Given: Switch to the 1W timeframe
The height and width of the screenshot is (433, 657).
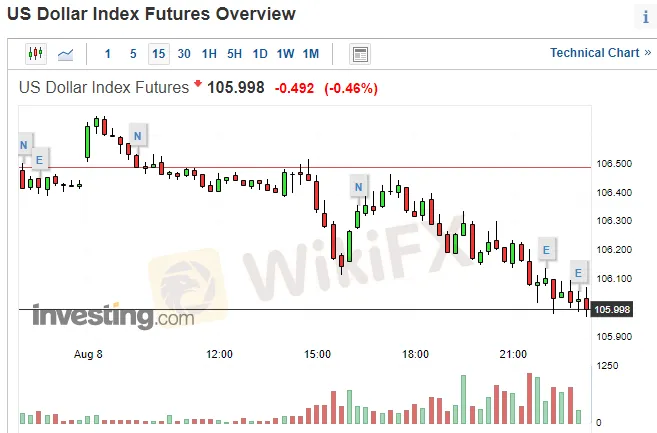Looking at the screenshot, I should pyautogui.click(x=285, y=54).
